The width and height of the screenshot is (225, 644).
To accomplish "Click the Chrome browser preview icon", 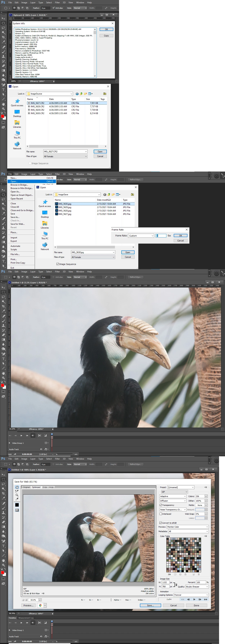I will [x=40, y=605].
